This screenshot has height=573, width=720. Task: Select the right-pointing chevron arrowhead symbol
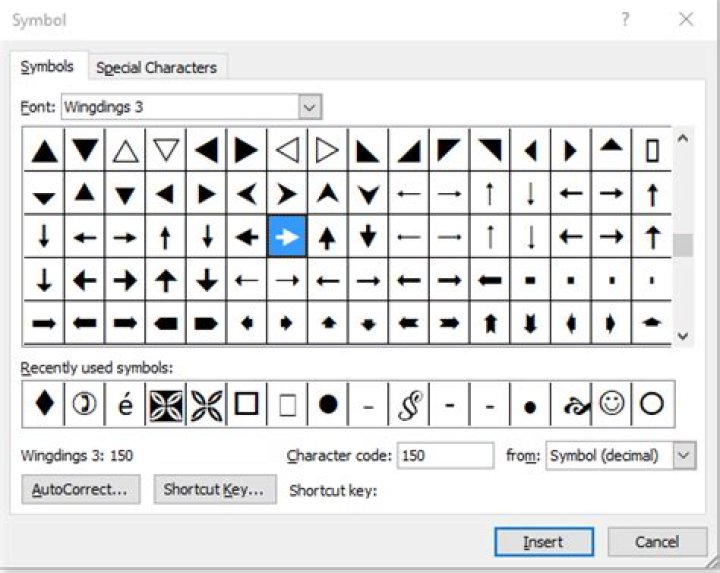(287, 194)
